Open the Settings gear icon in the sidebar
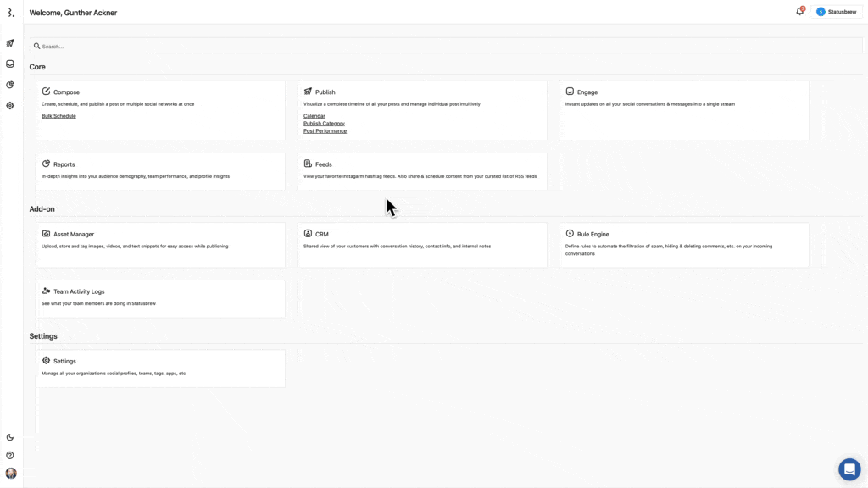 10,106
